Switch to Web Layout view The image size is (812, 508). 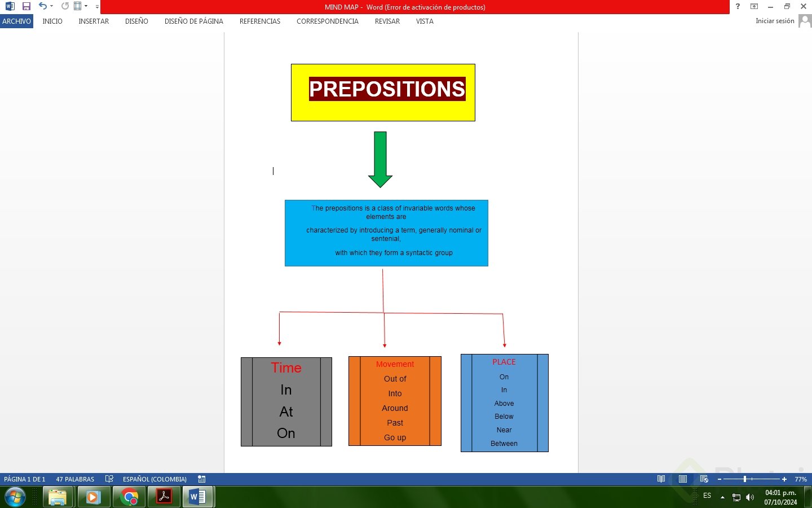tap(704, 479)
